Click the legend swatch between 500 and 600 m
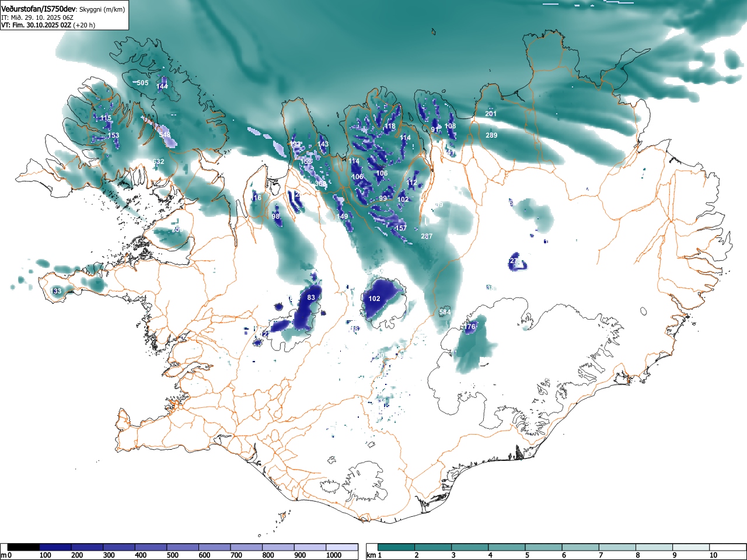Image resolution: width=747 pixels, height=560 pixels. coord(183,547)
